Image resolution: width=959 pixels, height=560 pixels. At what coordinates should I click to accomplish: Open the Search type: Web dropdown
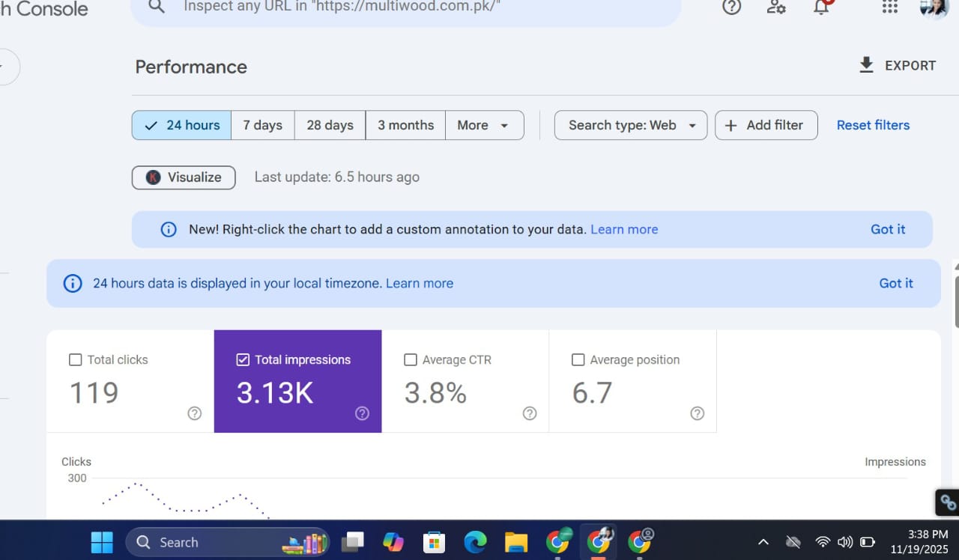point(630,125)
